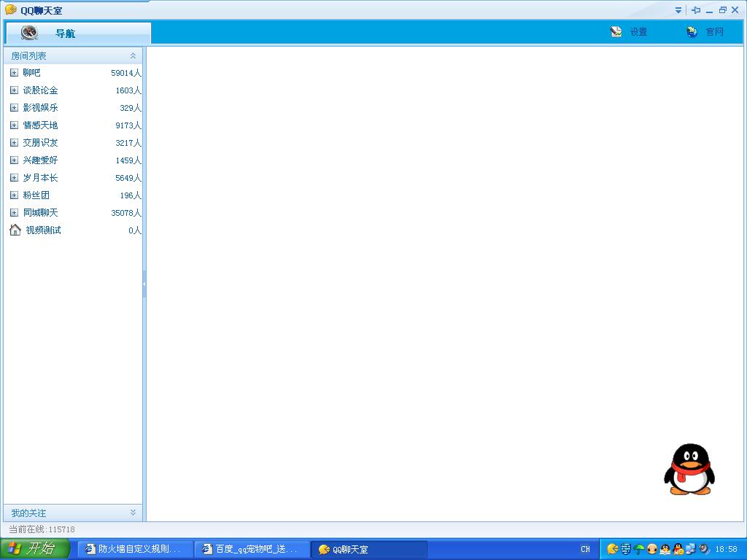Switch to 防火墙自定义规则 taskbar window
The width and height of the screenshot is (747, 560).
[x=134, y=549]
